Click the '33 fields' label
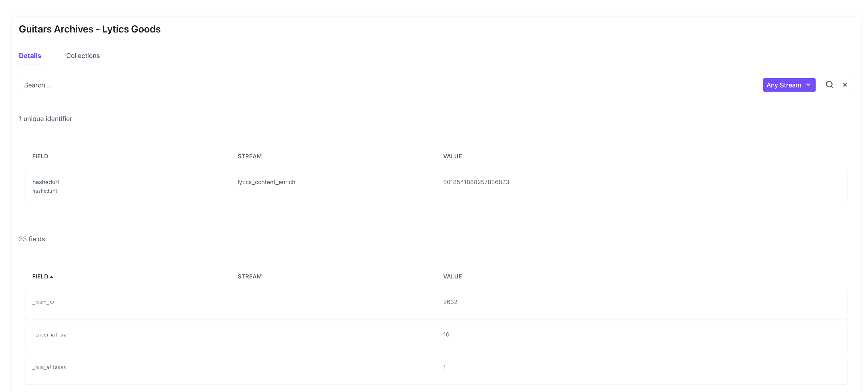Viewport: 868px width, 392px height. tap(32, 239)
